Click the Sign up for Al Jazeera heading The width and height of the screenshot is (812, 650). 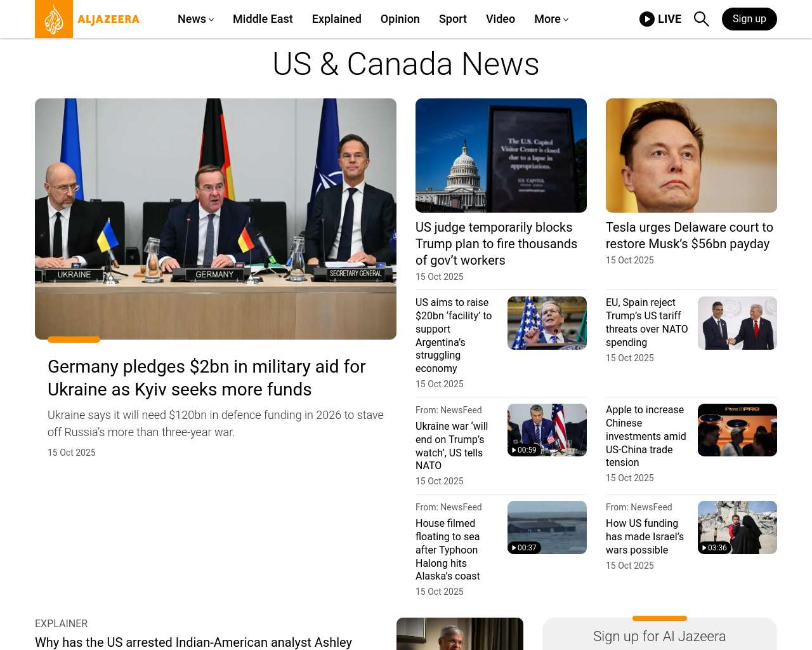660,637
